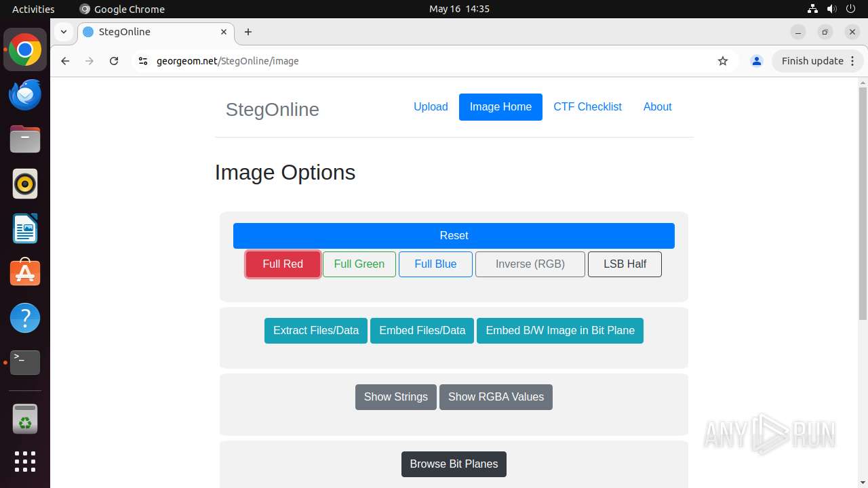Screen dimensions: 868x488
Task: Expand the tab search dropdown arrow
Action: [63, 32]
